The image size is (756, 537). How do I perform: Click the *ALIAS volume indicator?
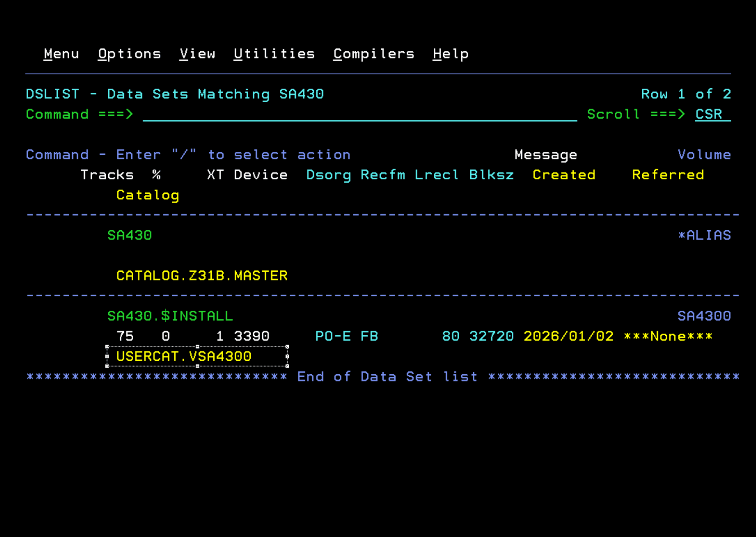coord(705,235)
